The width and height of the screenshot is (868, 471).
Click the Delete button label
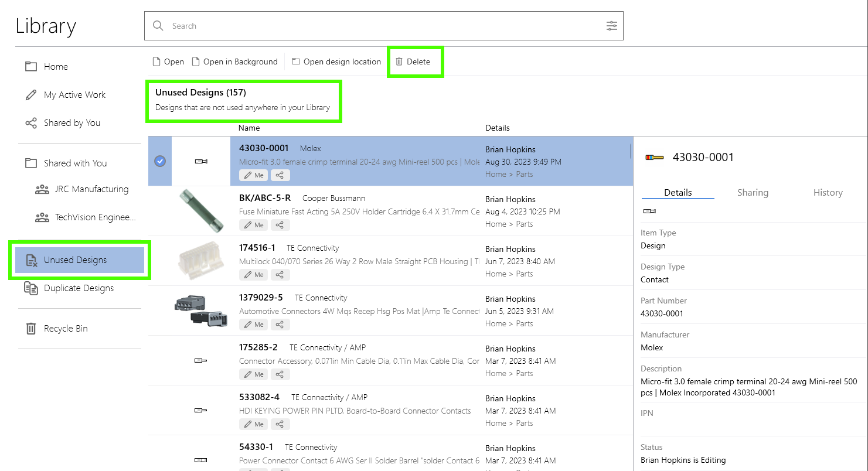pos(418,62)
